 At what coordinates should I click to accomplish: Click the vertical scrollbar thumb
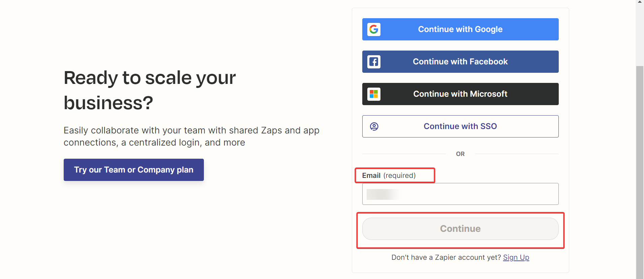tap(640, 168)
